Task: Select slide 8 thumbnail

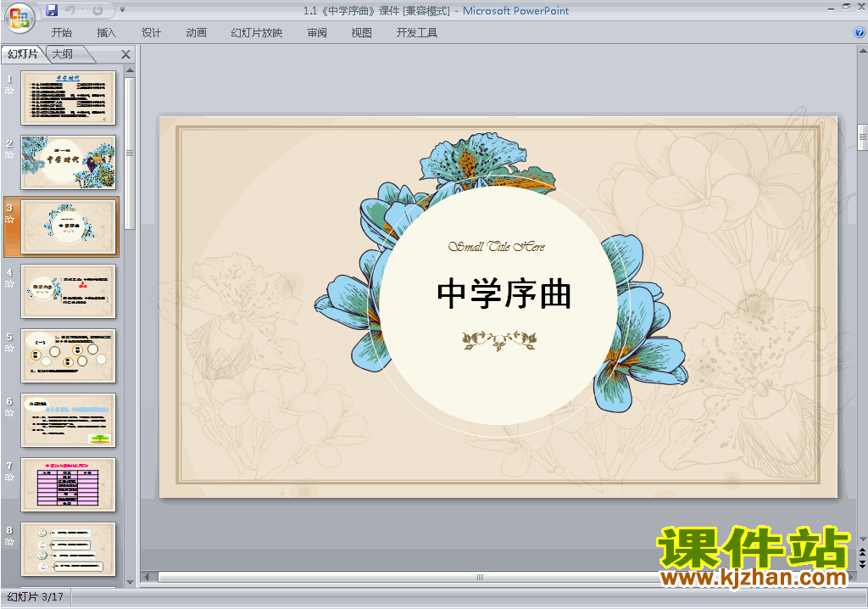Action: (68, 549)
